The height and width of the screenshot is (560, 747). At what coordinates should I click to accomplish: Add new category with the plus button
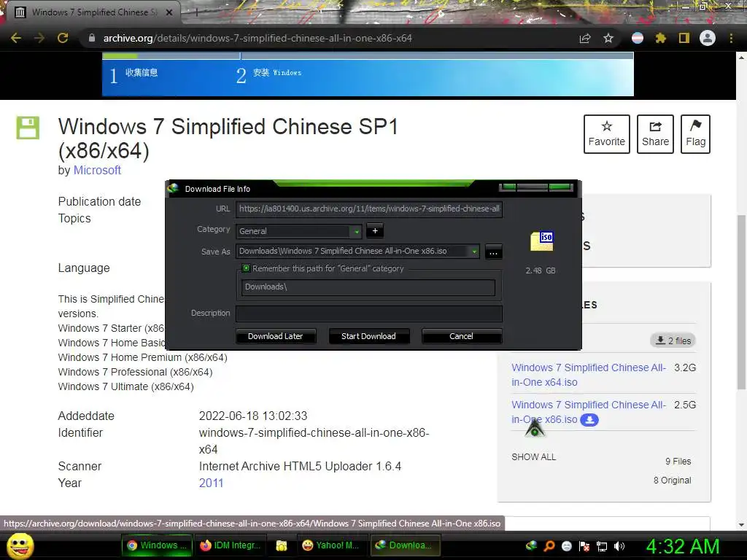(x=375, y=231)
